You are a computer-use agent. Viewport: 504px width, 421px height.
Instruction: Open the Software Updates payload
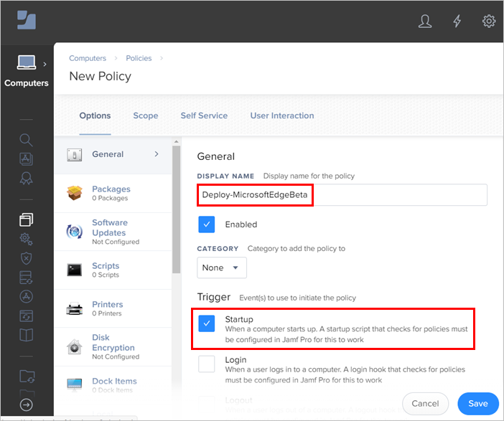click(113, 232)
